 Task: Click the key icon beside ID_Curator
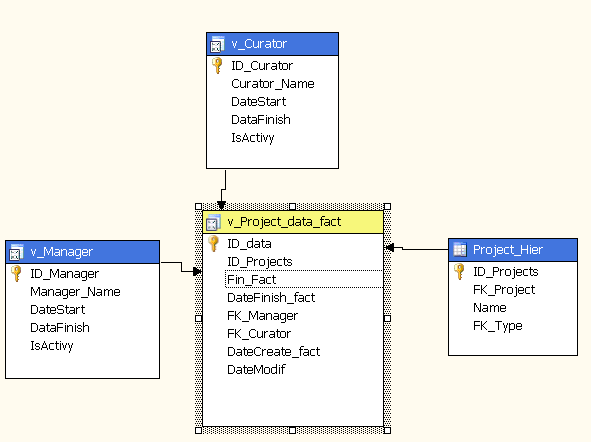click(217, 66)
